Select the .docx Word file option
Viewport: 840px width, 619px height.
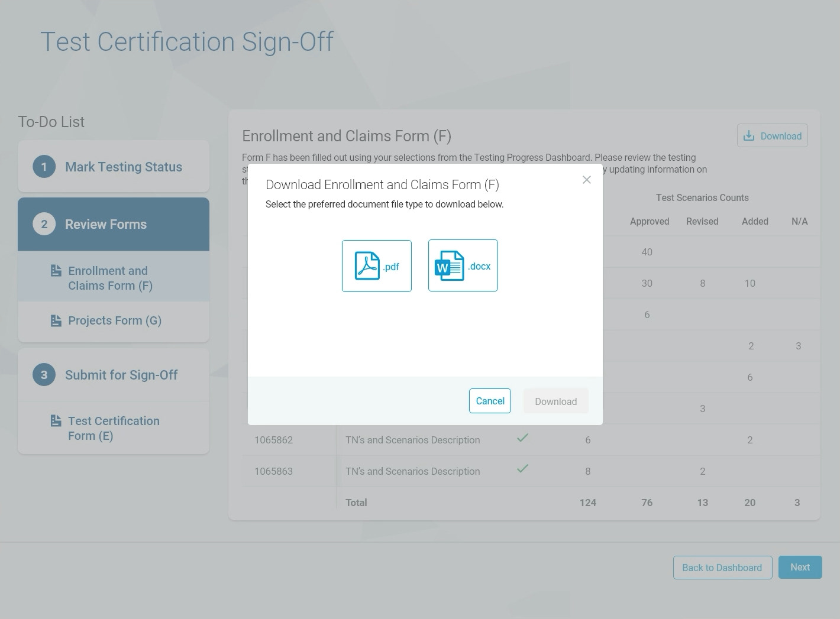tap(463, 266)
